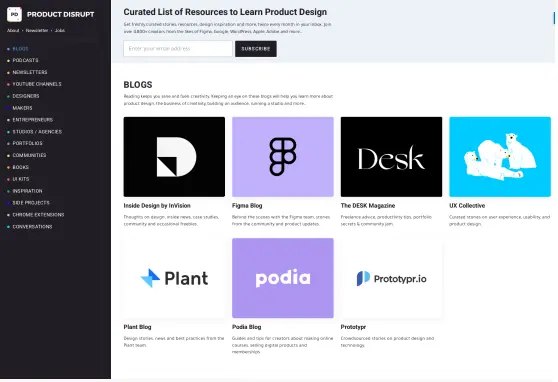The image size is (558, 382).
Task: Open the Inside Design by InVision thumbnail
Action: coord(174,157)
